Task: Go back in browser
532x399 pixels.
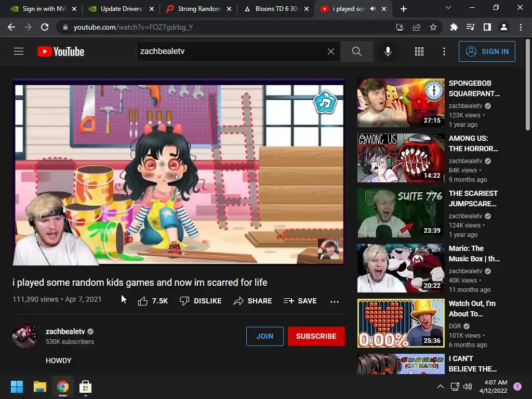Action: point(11,27)
